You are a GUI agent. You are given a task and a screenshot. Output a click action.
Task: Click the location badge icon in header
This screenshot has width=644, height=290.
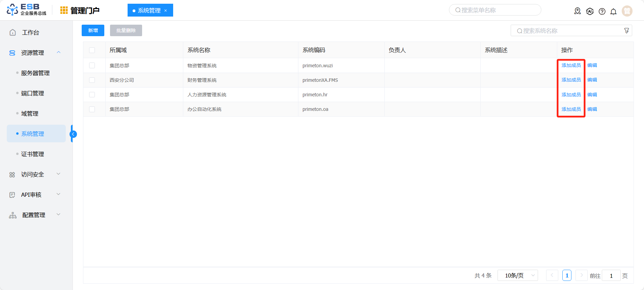tap(578, 11)
